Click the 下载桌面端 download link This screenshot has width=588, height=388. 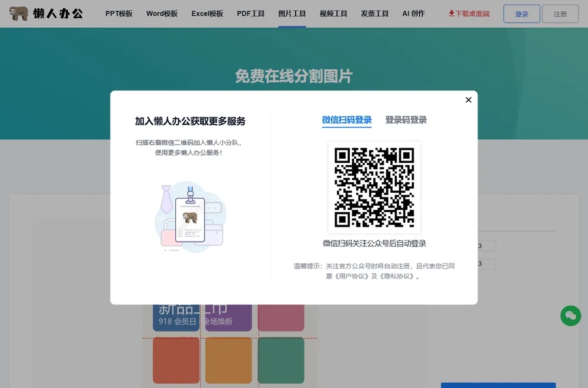click(x=469, y=14)
